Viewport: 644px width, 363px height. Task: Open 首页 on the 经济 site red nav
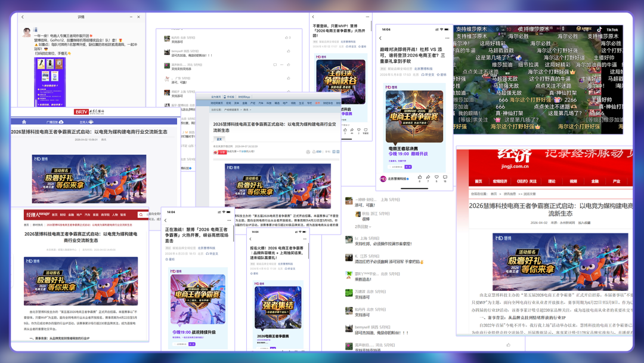tap(478, 181)
